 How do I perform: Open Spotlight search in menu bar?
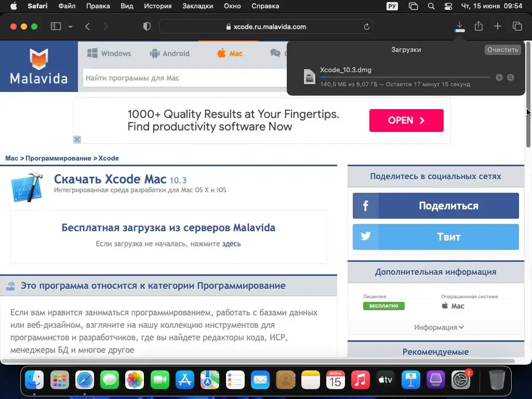point(431,6)
